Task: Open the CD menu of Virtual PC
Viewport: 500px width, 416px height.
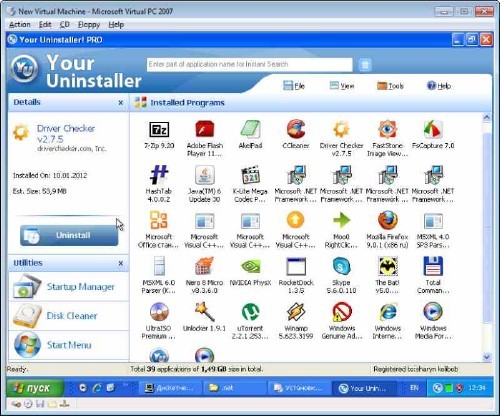Action: click(65, 25)
